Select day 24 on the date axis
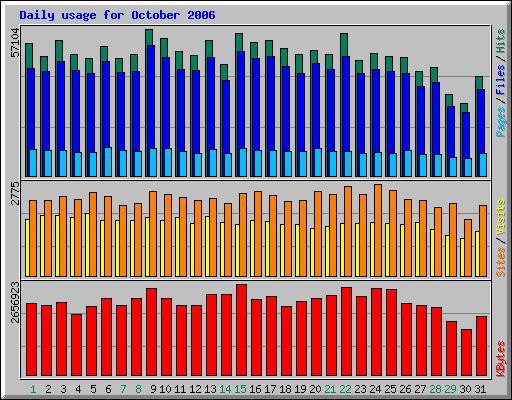512x400 pixels. (375, 389)
